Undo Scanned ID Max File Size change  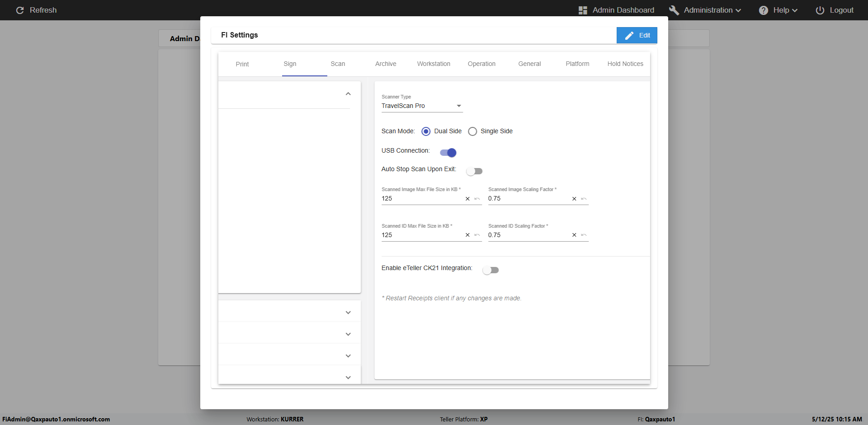[x=477, y=235]
